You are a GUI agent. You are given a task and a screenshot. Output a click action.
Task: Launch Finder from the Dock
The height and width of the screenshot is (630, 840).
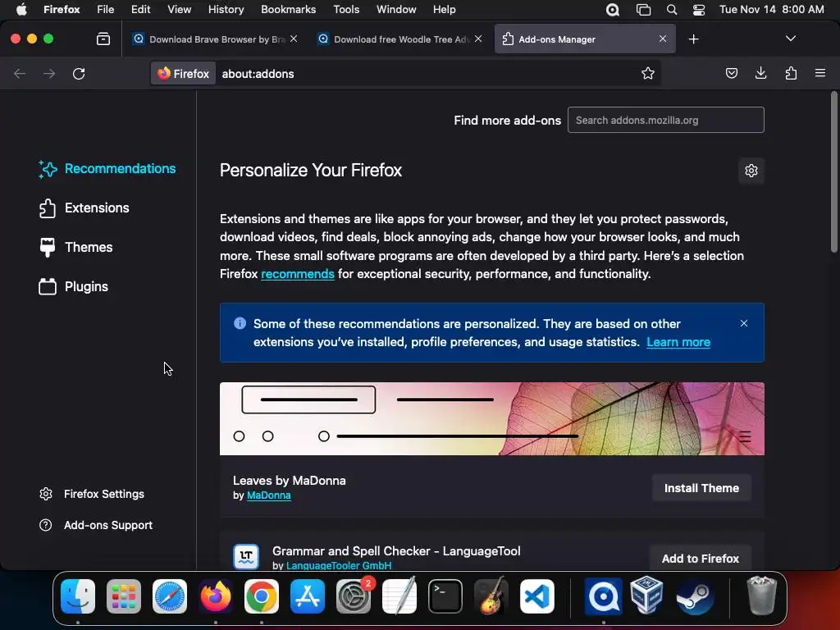pos(78,596)
